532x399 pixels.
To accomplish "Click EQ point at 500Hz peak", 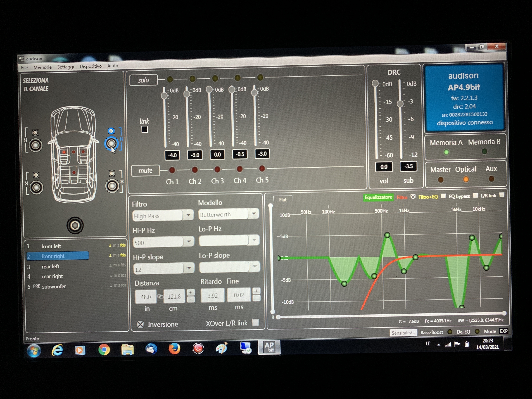I will point(387,235).
